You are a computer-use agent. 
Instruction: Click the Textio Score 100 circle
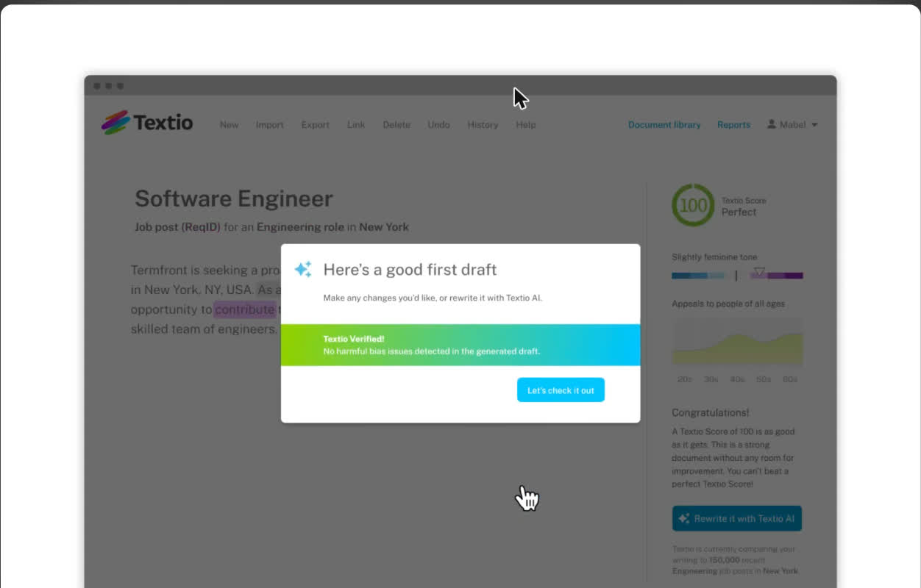point(693,205)
